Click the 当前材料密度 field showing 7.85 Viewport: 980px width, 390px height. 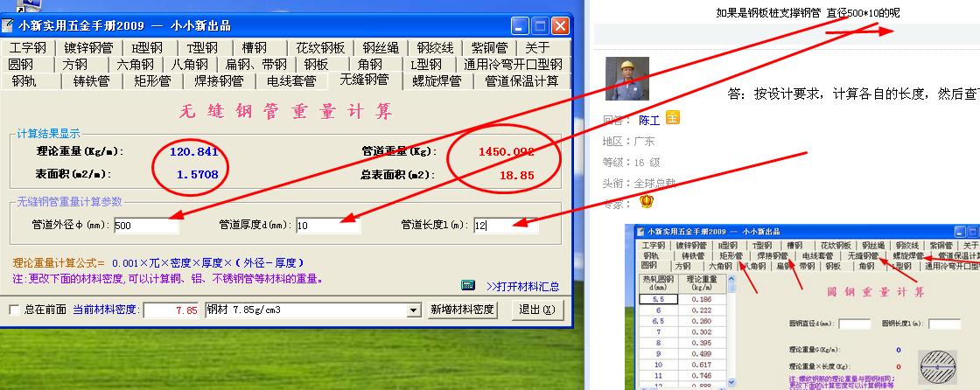[171, 310]
